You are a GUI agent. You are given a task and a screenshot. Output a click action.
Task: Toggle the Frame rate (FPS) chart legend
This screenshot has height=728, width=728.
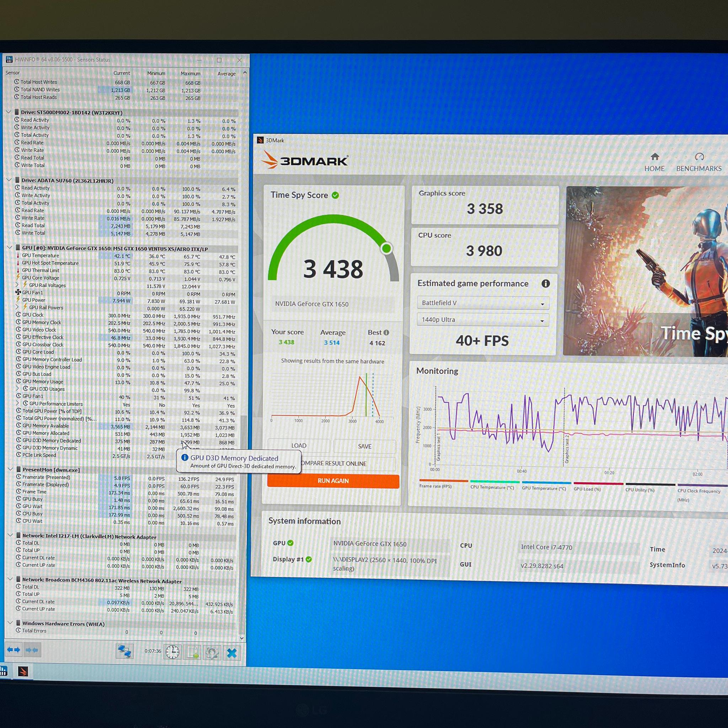click(x=443, y=483)
